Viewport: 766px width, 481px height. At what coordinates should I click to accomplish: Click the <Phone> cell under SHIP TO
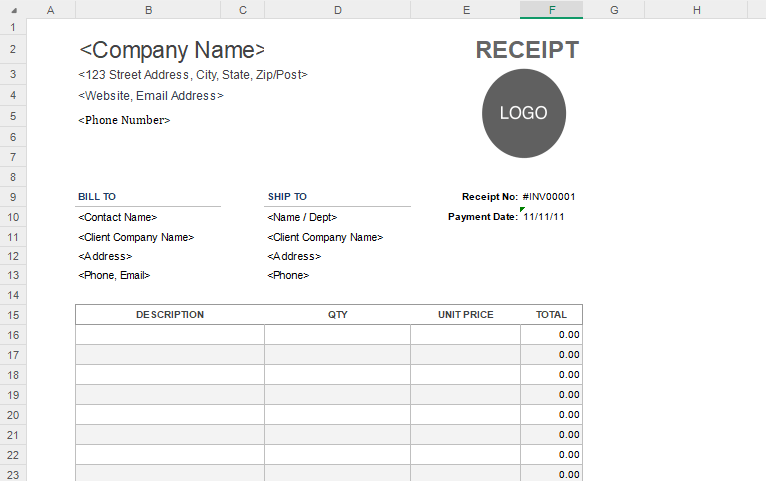click(x=288, y=275)
